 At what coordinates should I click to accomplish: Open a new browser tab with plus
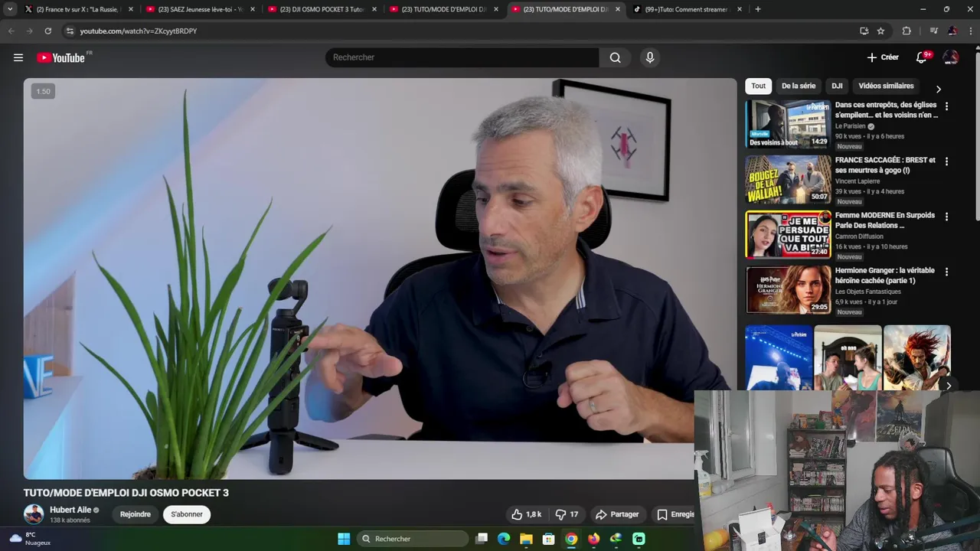click(758, 9)
